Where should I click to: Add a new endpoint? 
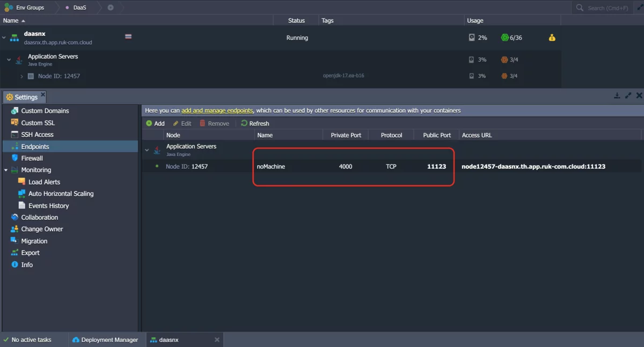(x=155, y=123)
